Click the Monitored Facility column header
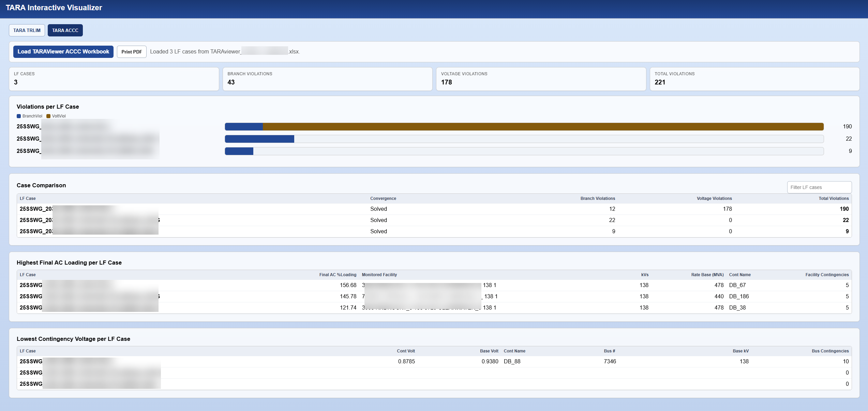868x411 pixels. click(x=379, y=275)
